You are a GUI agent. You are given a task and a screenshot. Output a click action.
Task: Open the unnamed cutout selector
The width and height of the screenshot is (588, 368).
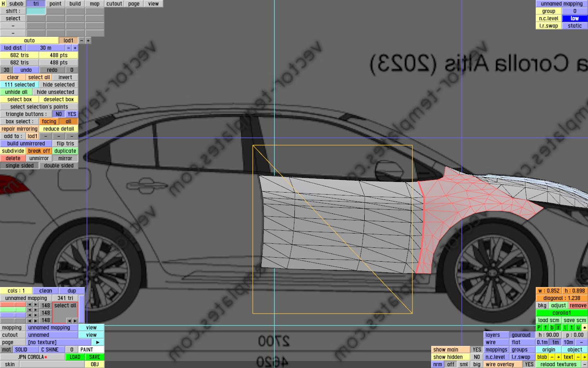click(52, 335)
